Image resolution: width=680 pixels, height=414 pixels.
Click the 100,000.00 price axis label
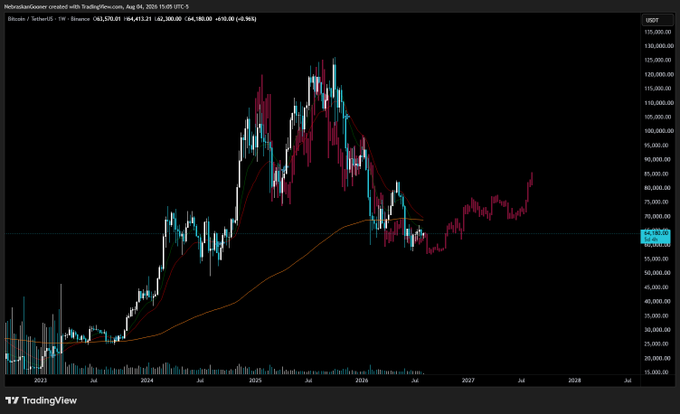[659, 131]
